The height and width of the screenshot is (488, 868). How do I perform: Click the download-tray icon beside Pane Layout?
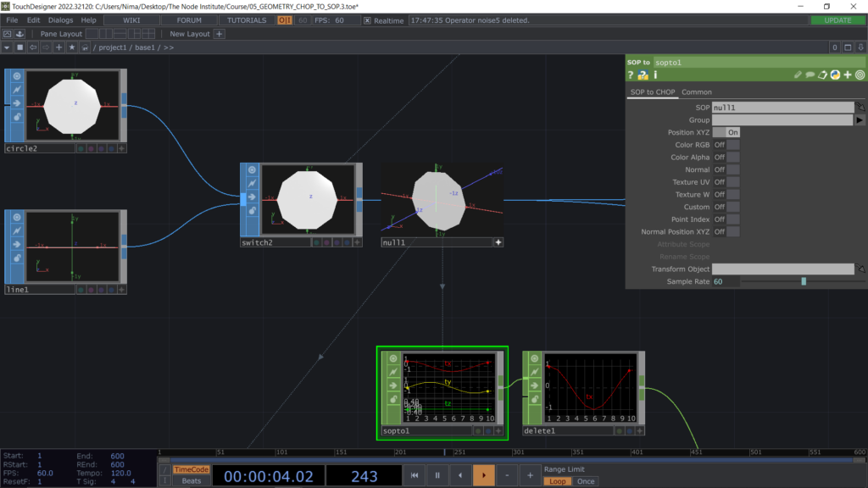[19, 34]
